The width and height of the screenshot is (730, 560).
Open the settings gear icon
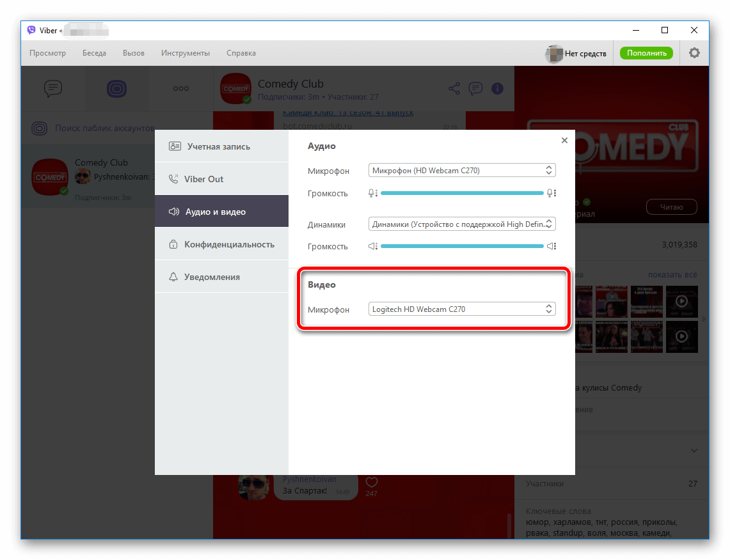(x=694, y=53)
